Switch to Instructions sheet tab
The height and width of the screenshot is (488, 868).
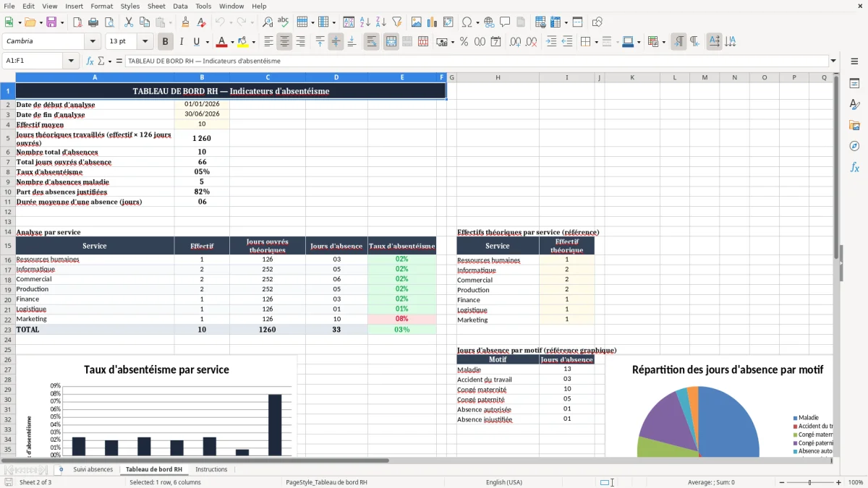pyautogui.click(x=211, y=470)
